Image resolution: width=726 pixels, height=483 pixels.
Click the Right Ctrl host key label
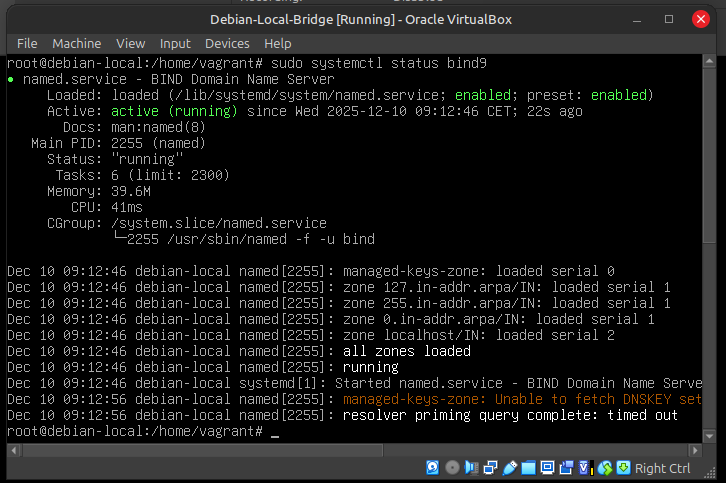pos(663,468)
